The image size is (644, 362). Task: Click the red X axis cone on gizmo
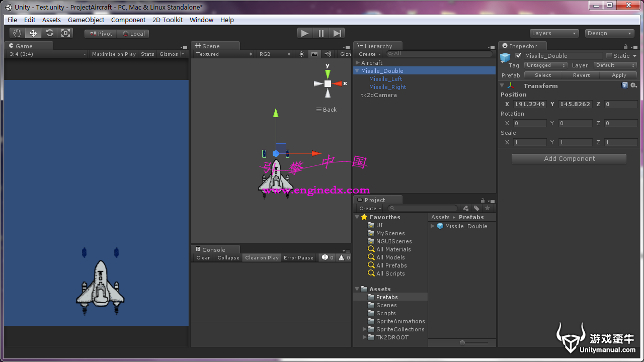click(x=337, y=84)
